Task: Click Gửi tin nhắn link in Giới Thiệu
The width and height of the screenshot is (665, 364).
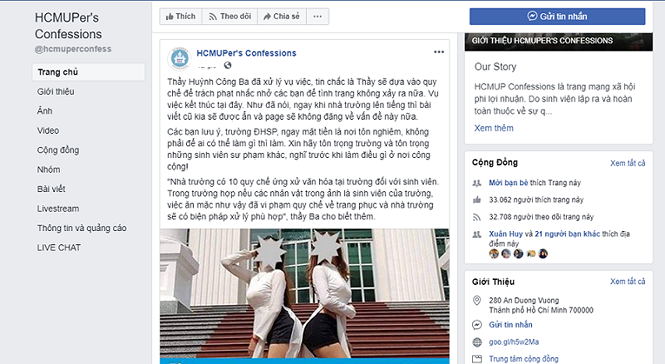Action: coord(510,325)
